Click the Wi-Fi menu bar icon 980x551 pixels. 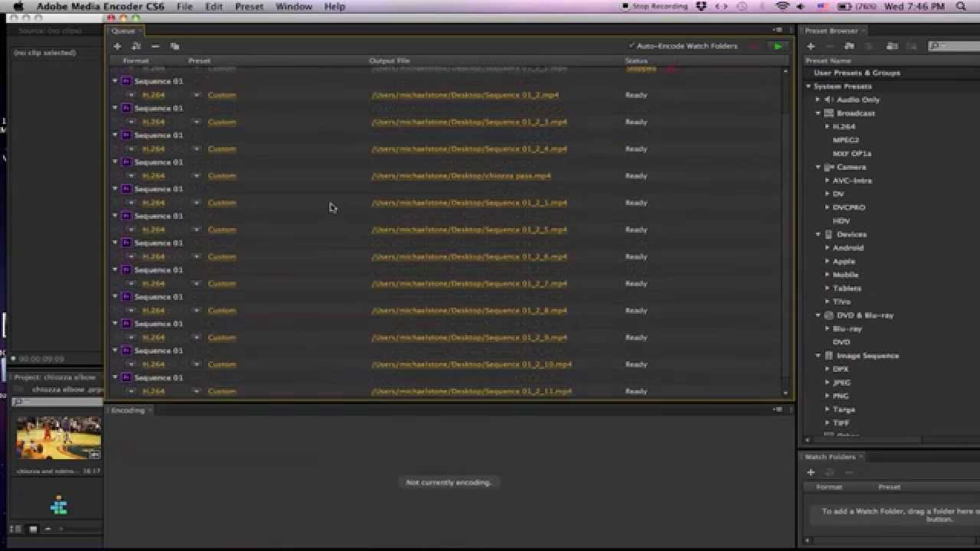pyautogui.click(x=782, y=6)
